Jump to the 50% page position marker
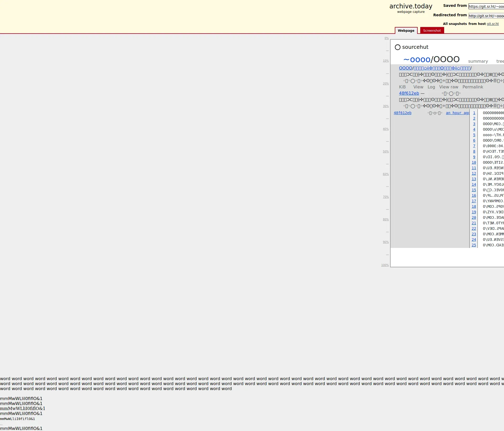Screen dimensions: 504x431 (386, 152)
